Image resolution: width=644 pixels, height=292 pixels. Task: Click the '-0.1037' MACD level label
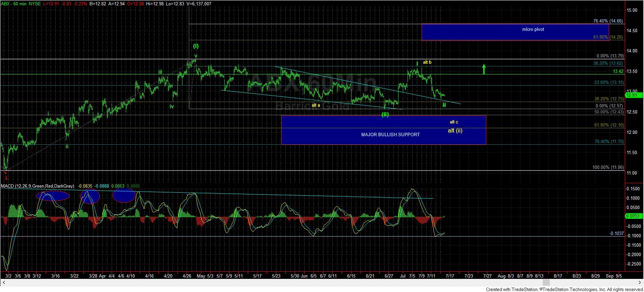point(616,233)
